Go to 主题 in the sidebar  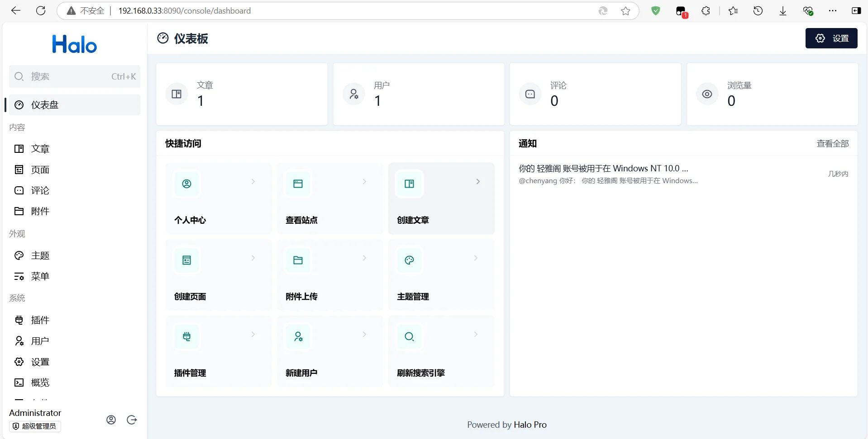[x=40, y=255]
